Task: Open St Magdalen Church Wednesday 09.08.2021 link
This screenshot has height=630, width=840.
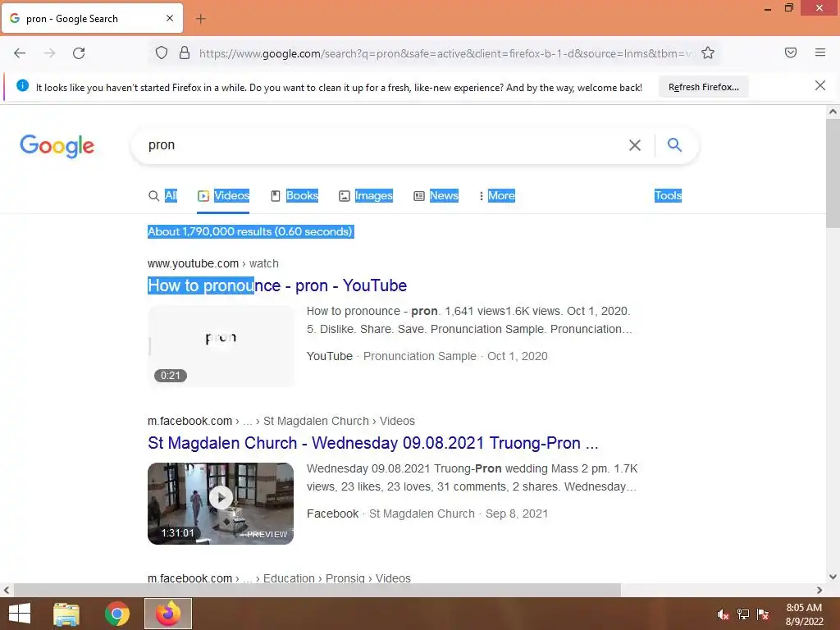Action: (x=373, y=443)
